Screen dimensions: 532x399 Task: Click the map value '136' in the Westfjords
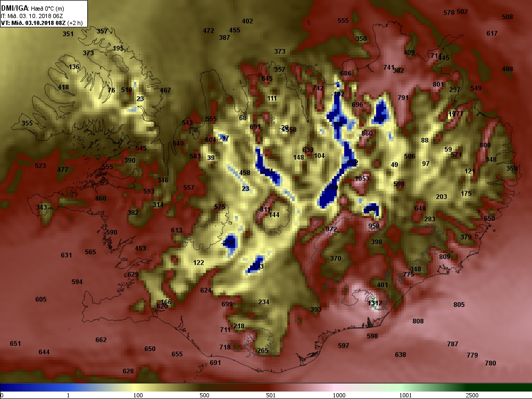tap(74, 67)
